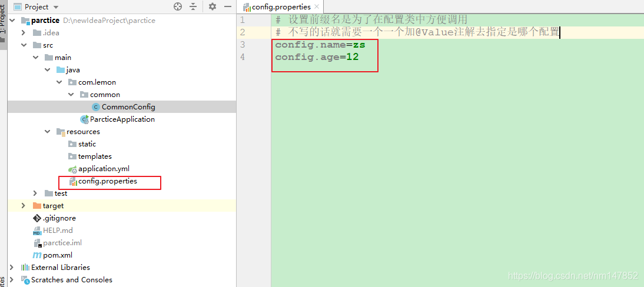This screenshot has width=644, height=287.
Task: Click the orange target folder icon
Action: 37,206
